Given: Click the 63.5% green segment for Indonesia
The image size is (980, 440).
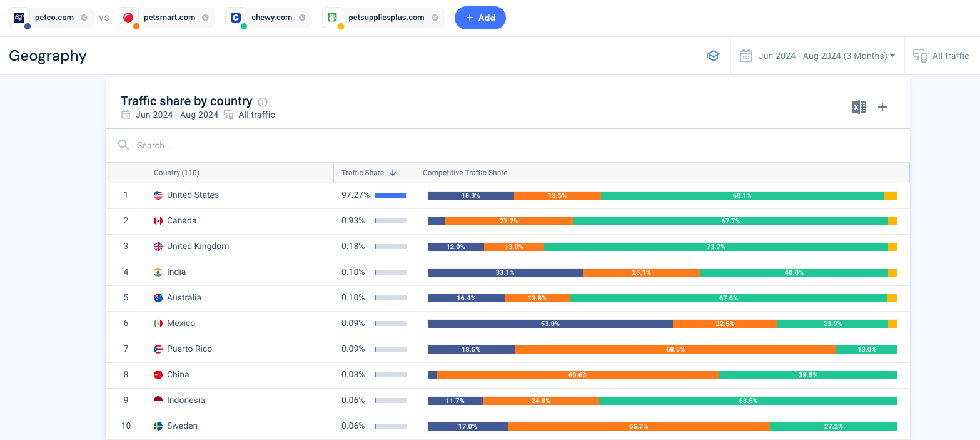Looking at the screenshot, I should (x=748, y=401).
